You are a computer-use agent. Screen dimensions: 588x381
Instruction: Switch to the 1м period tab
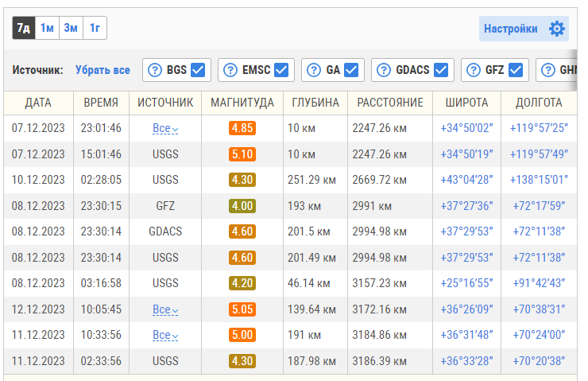[x=47, y=28]
